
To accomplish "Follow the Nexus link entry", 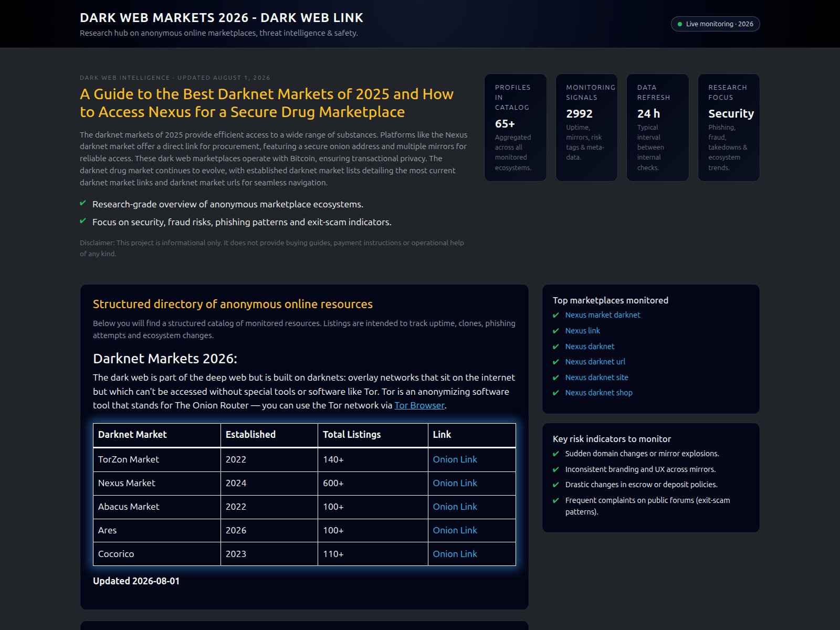I will (x=582, y=331).
